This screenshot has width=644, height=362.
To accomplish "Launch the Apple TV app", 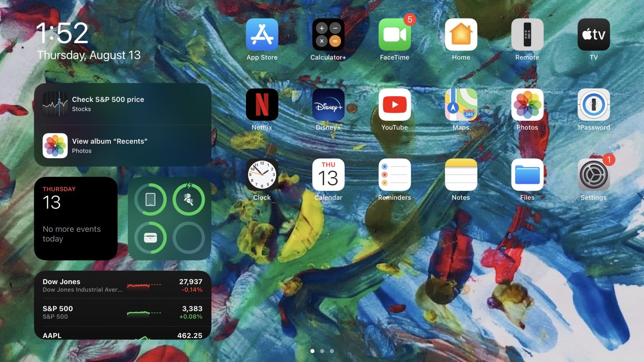I will coord(593,35).
